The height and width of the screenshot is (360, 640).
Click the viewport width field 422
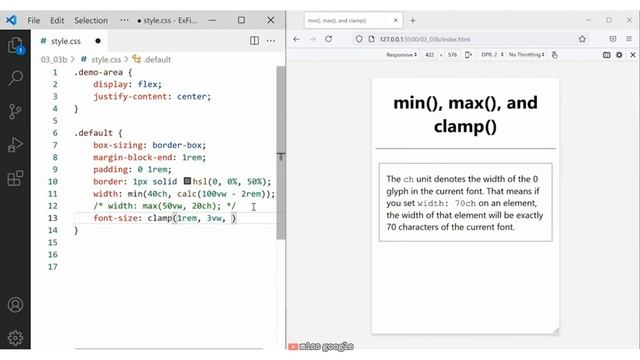click(429, 55)
